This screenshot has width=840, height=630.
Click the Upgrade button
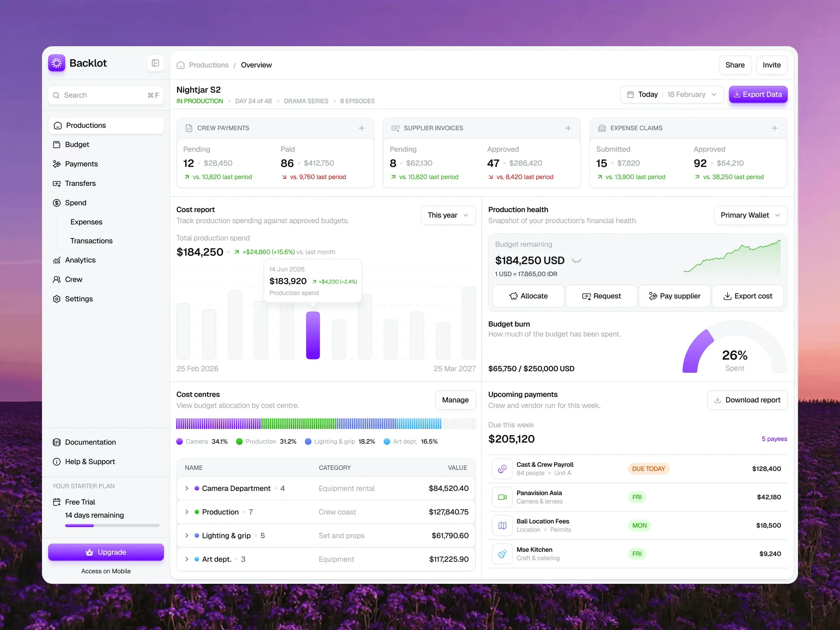(106, 553)
